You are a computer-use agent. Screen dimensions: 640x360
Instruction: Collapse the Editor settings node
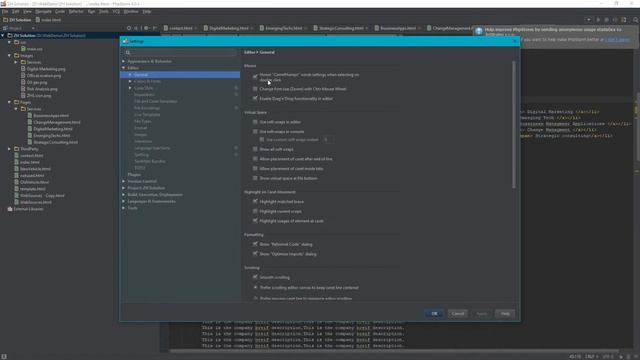click(124, 68)
